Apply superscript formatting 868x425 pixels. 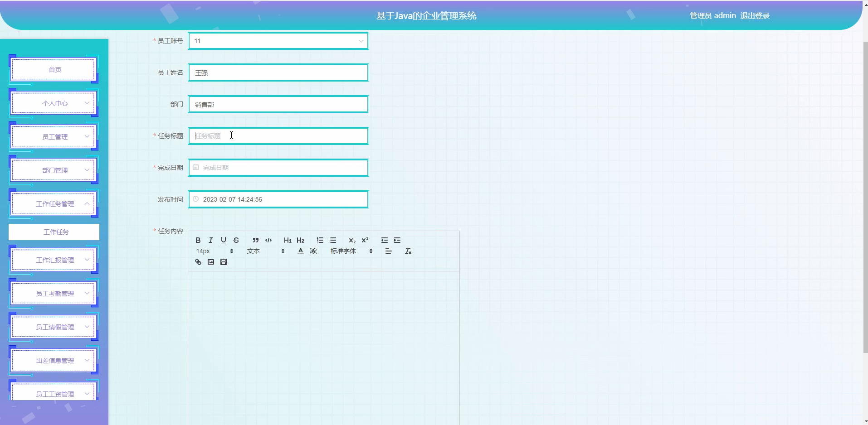point(365,240)
